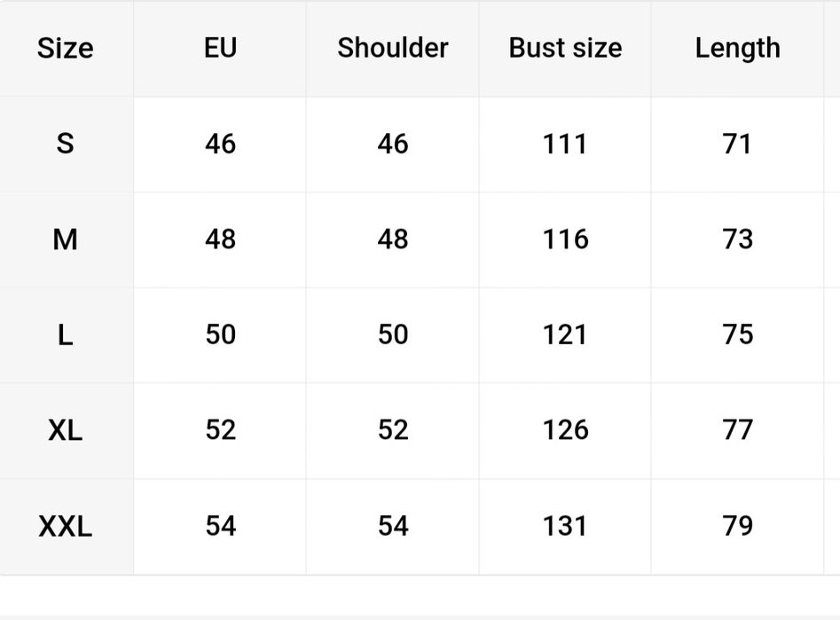Click bust size value 121
The width and height of the screenshot is (840, 620).
point(565,335)
